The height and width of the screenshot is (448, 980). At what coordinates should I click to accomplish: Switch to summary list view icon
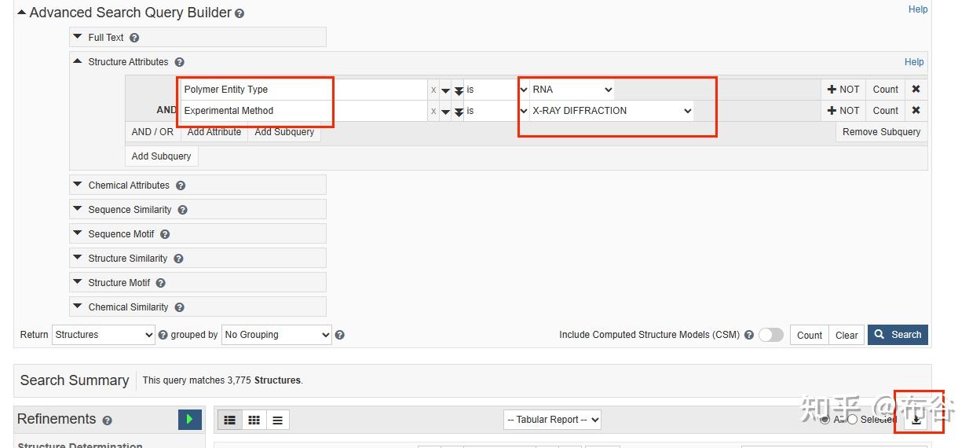tap(229, 420)
